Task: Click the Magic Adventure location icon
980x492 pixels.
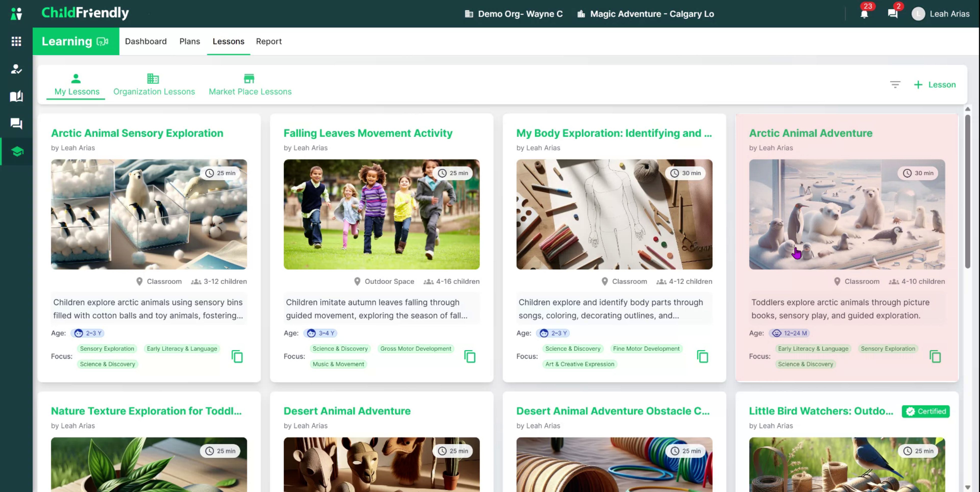Action: [581, 14]
